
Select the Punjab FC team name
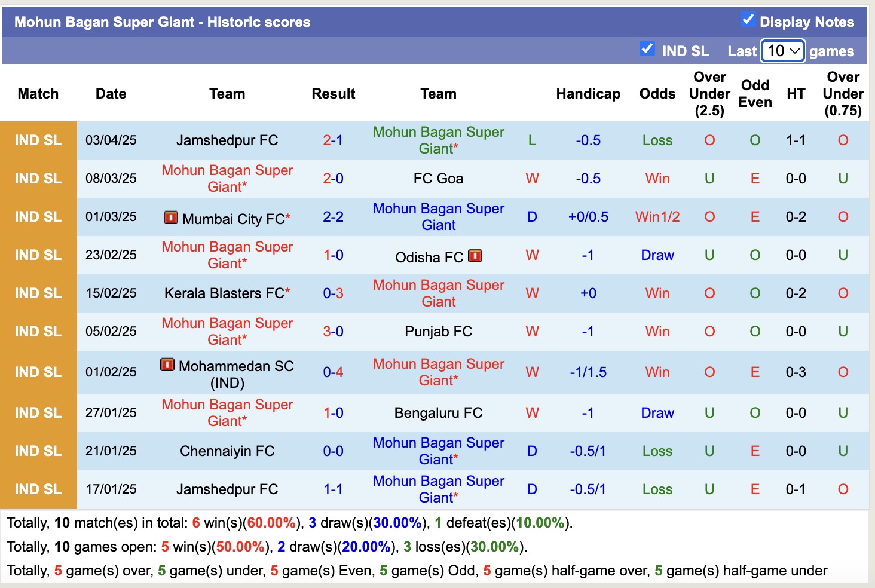tap(438, 332)
